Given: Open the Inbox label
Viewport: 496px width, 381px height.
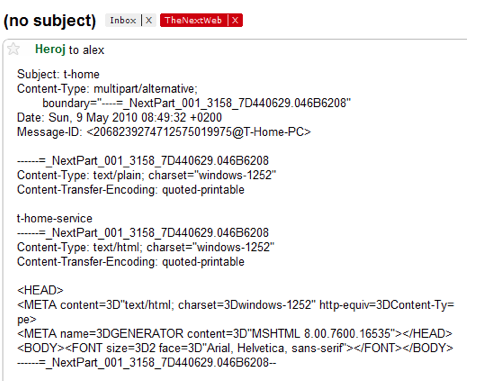Looking at the screenshot, I should pos(123,20).
